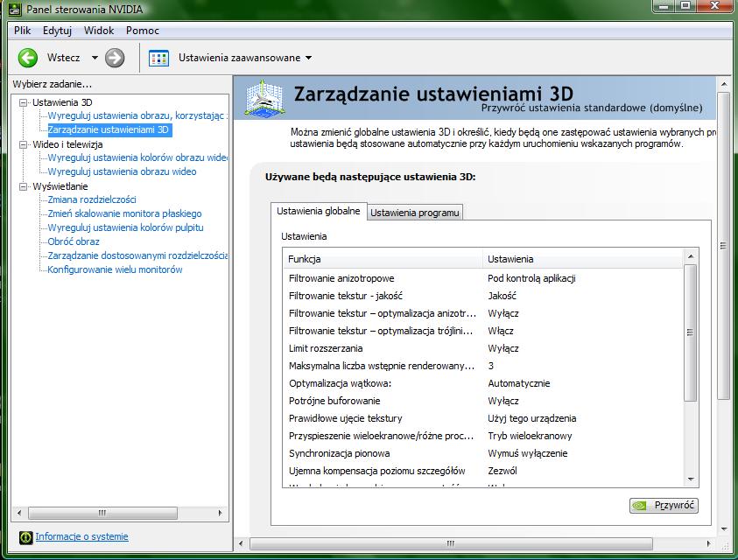Click settings list scrollbar down arrow

[x=691, y=479]
